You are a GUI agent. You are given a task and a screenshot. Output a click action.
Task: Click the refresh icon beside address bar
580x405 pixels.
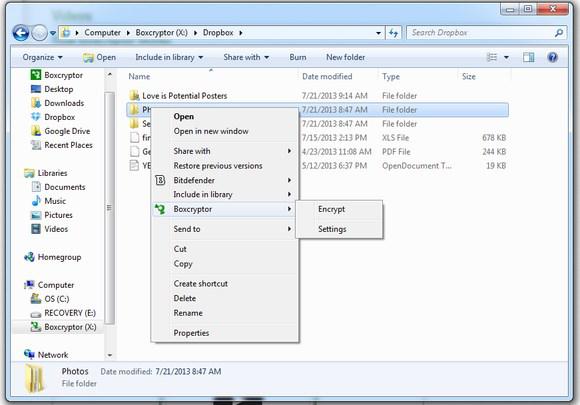click(x=393, y=33)
